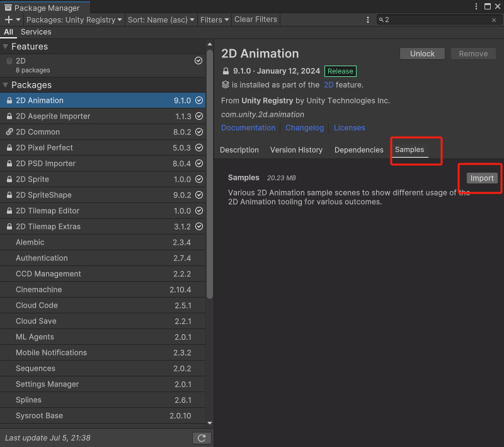Click the 2D feature installed checkmark icon
Viewport: 504px width, 447px height.
[198, 61]
